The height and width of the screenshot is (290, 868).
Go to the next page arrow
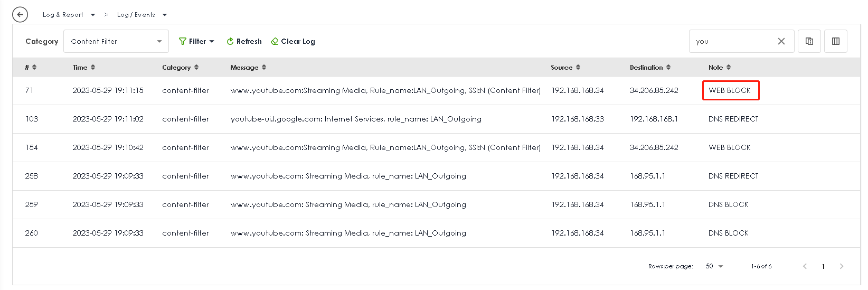842,266
